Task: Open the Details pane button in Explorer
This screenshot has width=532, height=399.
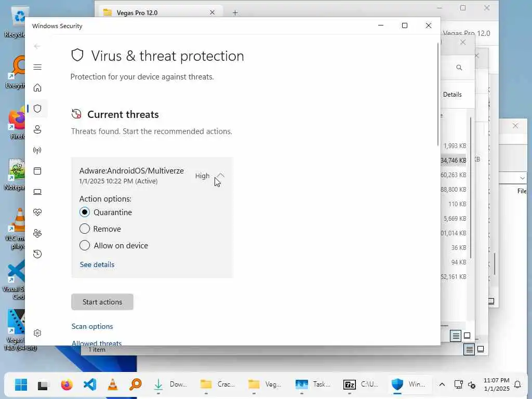Action: point(452,95)
